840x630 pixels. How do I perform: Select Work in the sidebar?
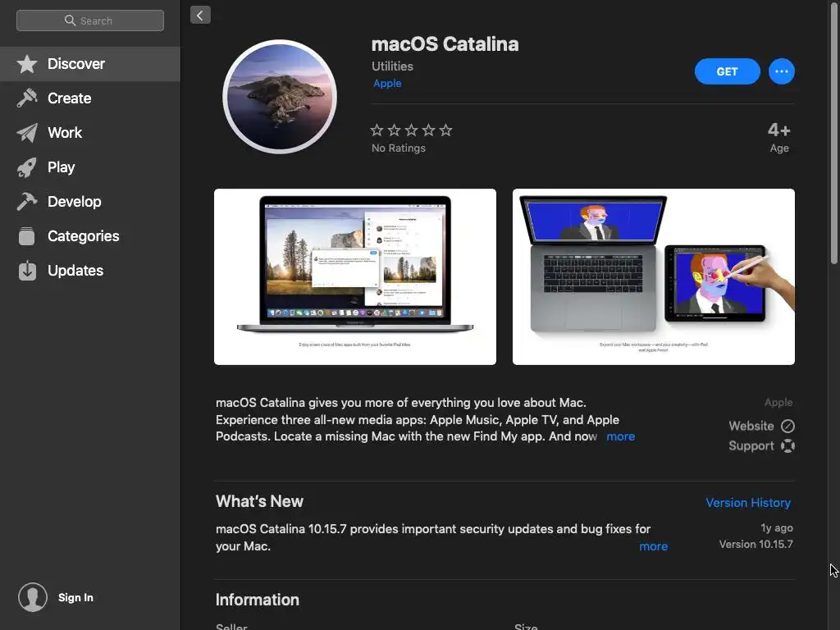[x=90, y=133]
